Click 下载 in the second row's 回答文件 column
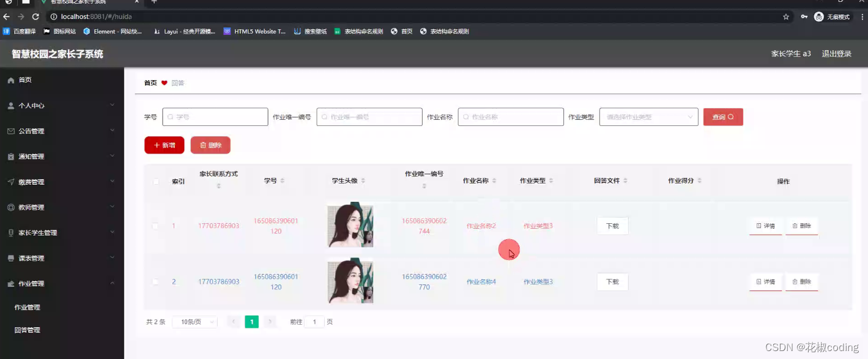This screenshot has width=868, height=359. (612, 282)
